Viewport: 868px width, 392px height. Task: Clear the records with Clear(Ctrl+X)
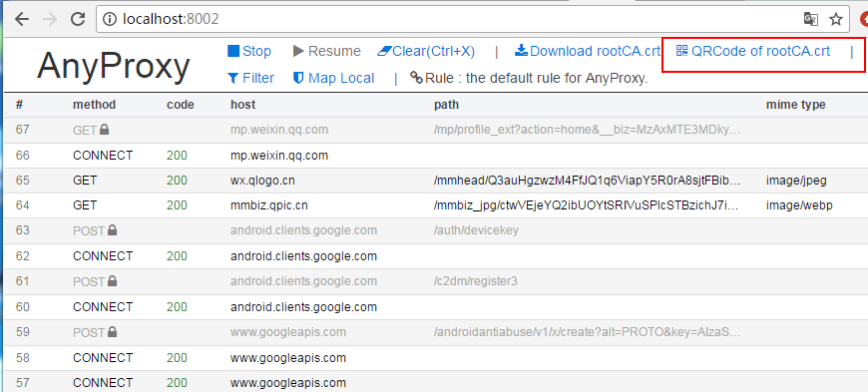[426, 52]
